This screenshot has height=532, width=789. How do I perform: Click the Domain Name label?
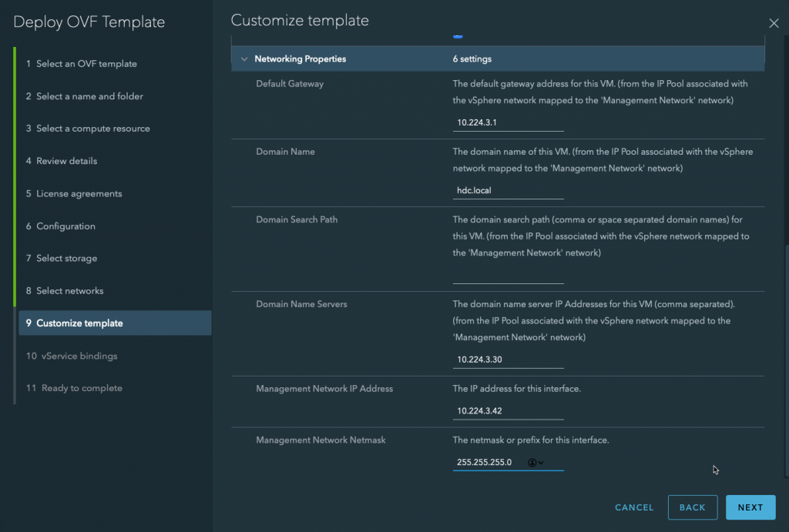[285, 152]
